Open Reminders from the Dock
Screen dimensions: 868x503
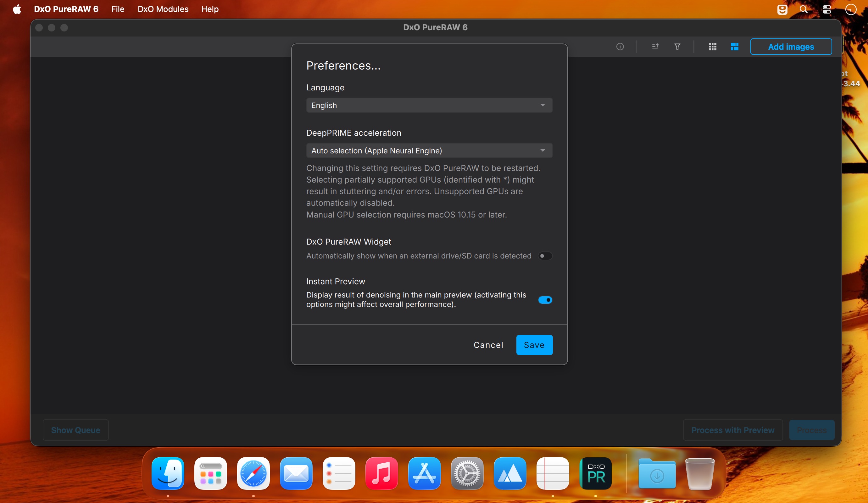tap(339, 473)
